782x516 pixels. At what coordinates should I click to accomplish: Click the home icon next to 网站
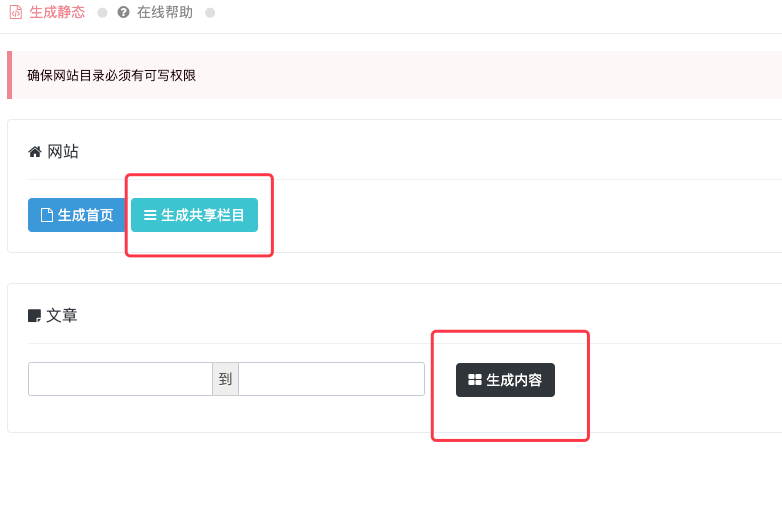tap(35, 152)
